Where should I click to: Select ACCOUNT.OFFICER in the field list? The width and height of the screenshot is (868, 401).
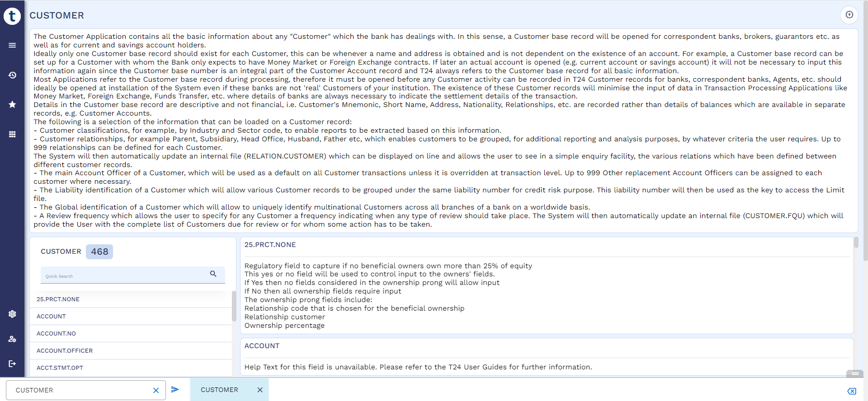click(x=65, y=350)
